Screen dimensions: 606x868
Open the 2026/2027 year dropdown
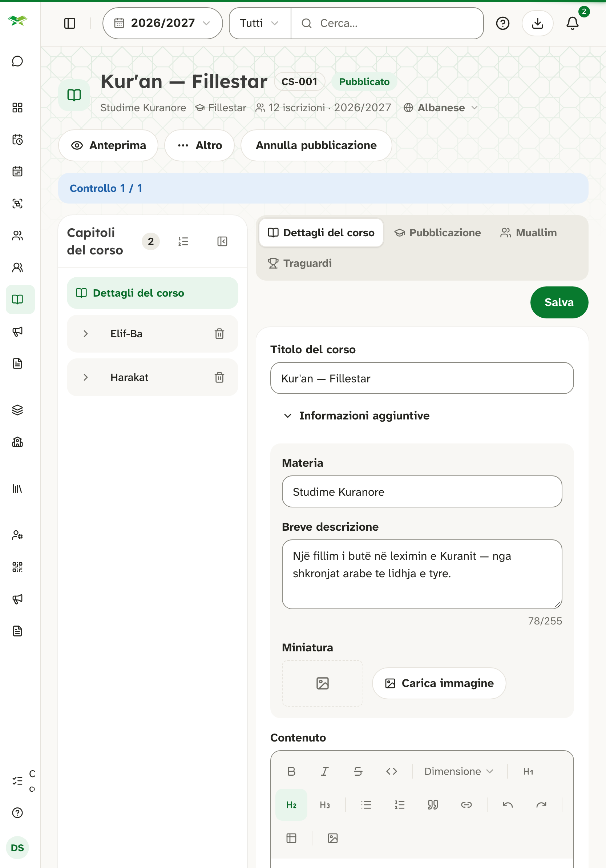coord(162,23)
